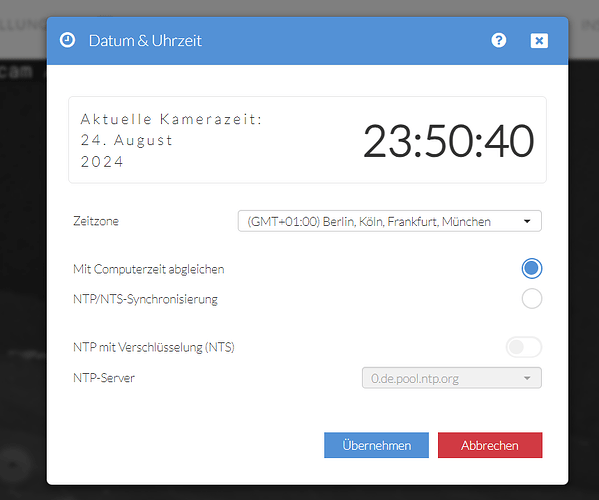Click the NTP/NTS-Synchronisierung label text

pos(145,299)
